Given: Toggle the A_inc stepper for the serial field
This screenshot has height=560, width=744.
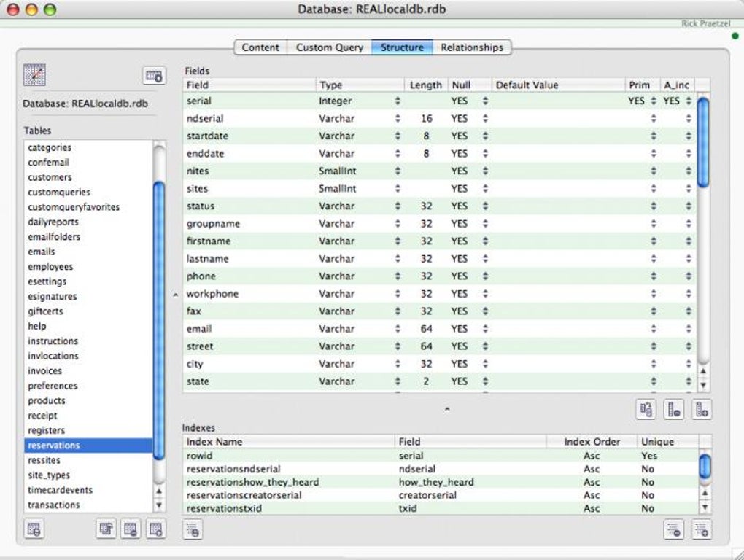Looking at the screenshot, I should coord(689,101).
